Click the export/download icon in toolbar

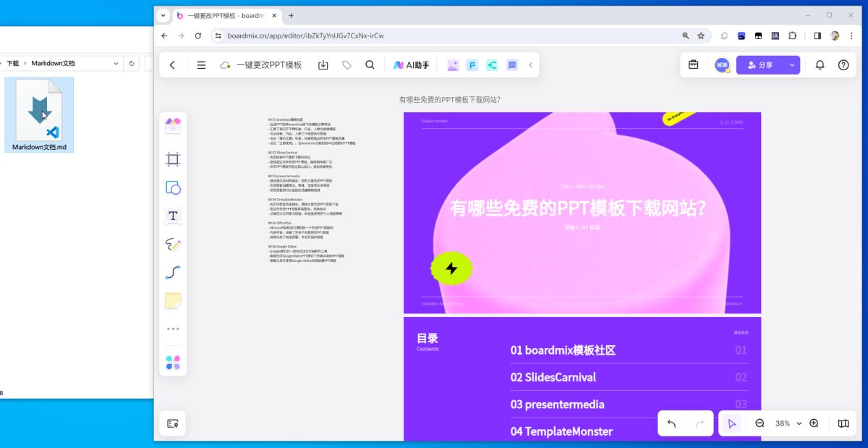[x=323, y=64]
